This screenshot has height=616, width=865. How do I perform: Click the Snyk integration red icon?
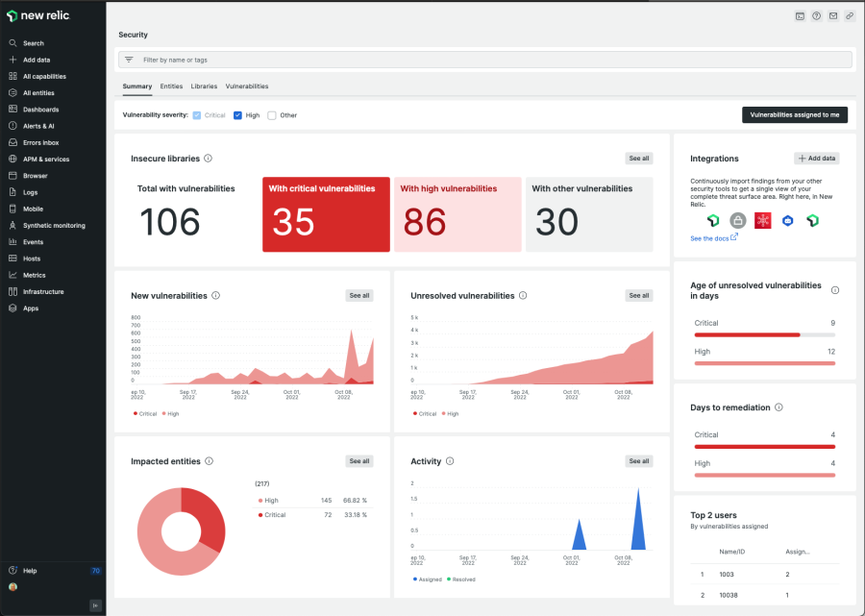pyautogui.click(x=762, y=221)
